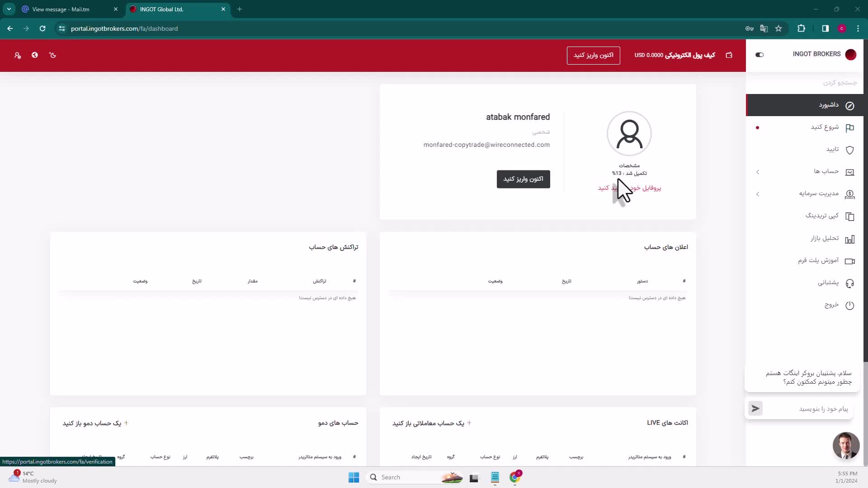The width and height of the screenshot is (868, 488).
Task: Open Copy Trading sidebar item
Action: pos(822,216)
